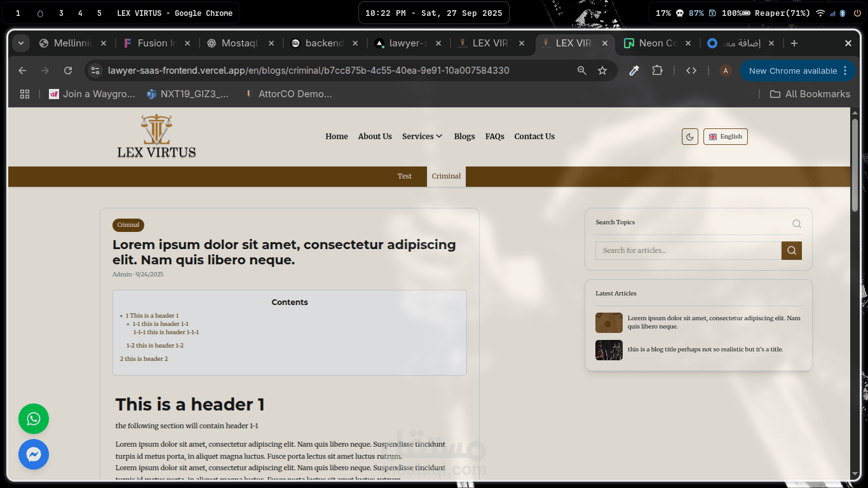Expand the Services menu dropdown
This screenshot has height=488, width=868.
point(423,137)
